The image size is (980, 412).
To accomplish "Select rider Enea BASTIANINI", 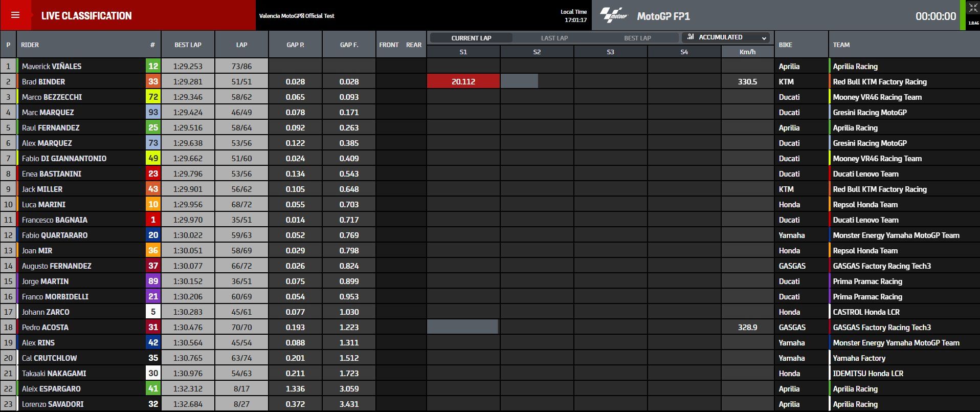I will tap(51, 174).
